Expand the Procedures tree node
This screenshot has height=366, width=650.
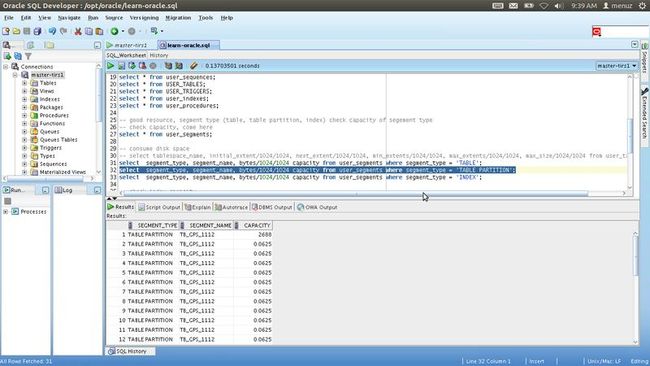(24, 115)
